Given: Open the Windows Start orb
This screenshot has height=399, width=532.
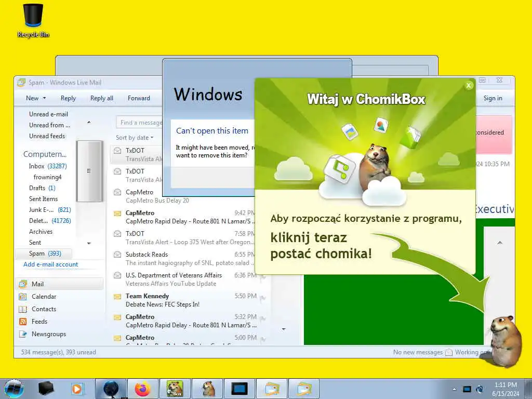Looking at the screenshot, I should click(14, 389).
